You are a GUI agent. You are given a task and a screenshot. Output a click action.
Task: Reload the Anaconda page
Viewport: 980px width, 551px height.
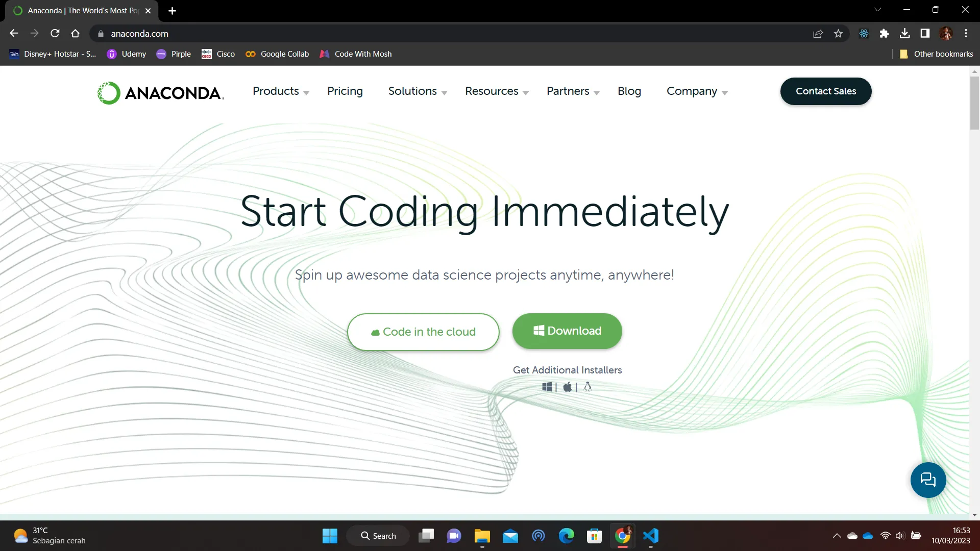(x=55, y=34)
